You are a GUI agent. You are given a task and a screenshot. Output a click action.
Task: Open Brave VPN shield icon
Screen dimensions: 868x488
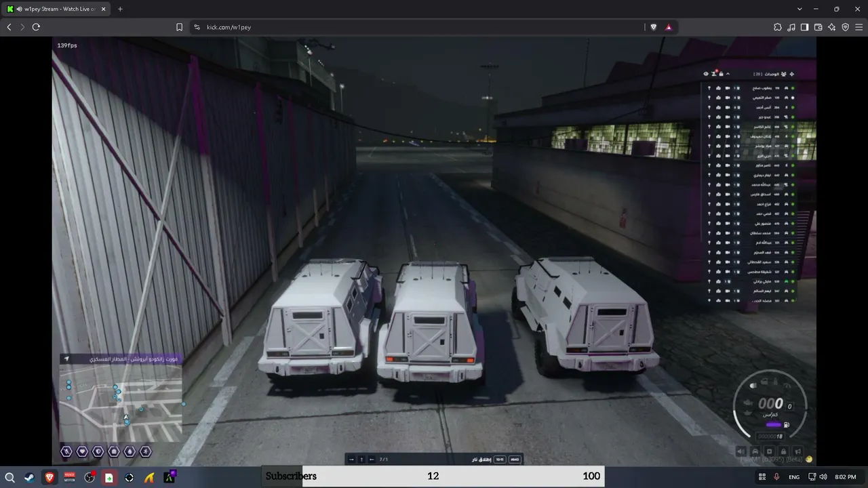click(x=845, y=27)
